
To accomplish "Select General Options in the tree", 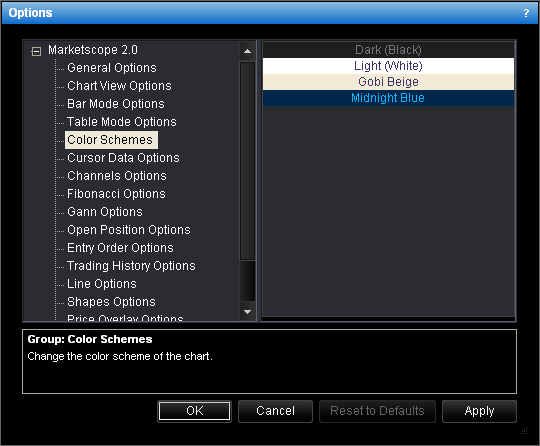I will pos(112,68).
